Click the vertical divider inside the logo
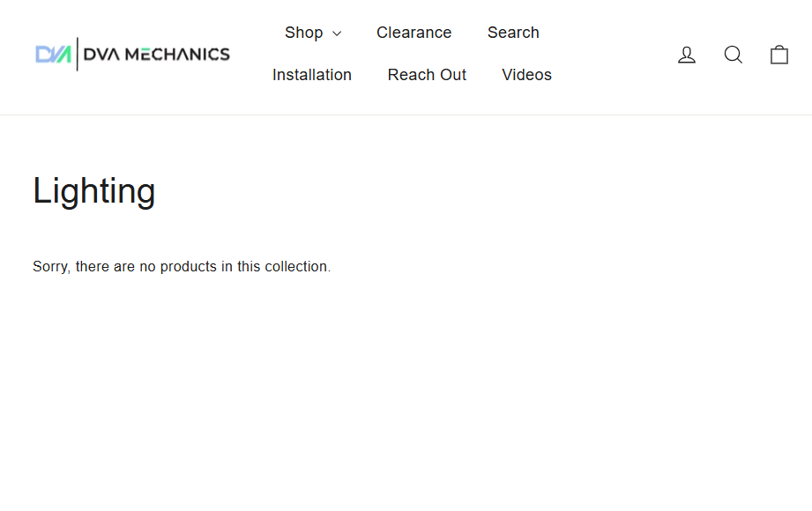 click(x=78, y=55)
